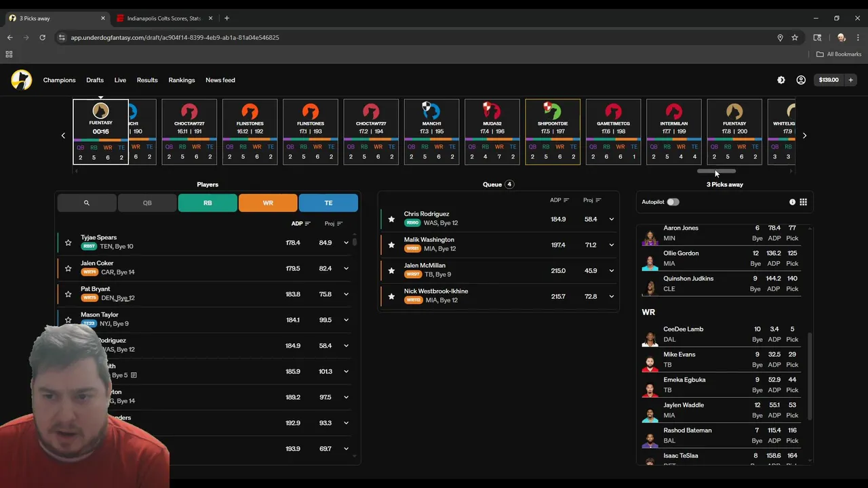Screen dimensions: 868x488
Task: Select the MUDAS2 draft card
Action: (492, 131)
